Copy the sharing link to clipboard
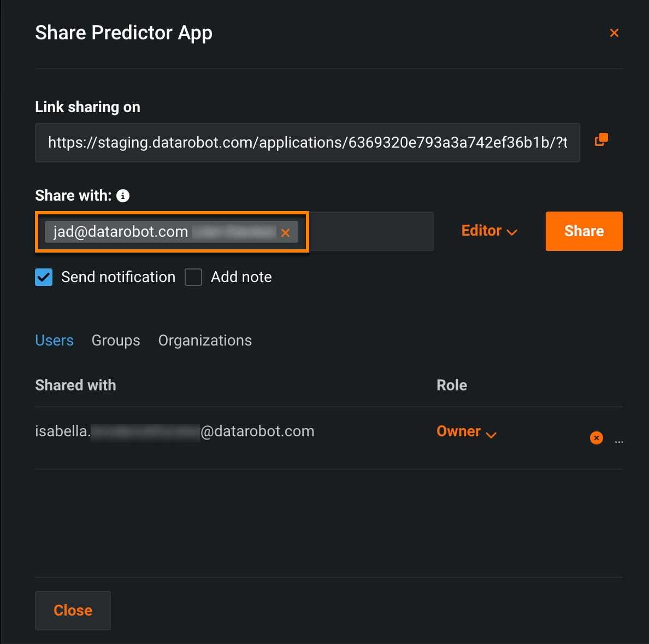The height and width of the screenshot is (644, 649). point(601,140)
